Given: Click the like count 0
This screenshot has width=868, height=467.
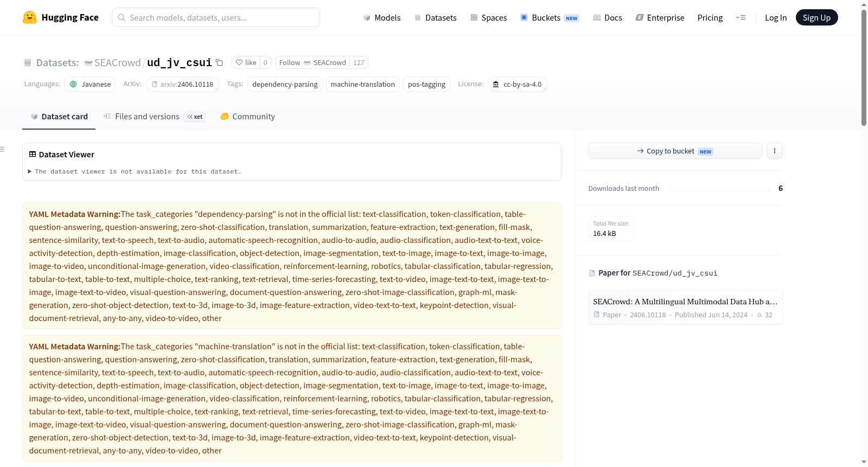Looking at the screenshot, I should coord(265,62).
